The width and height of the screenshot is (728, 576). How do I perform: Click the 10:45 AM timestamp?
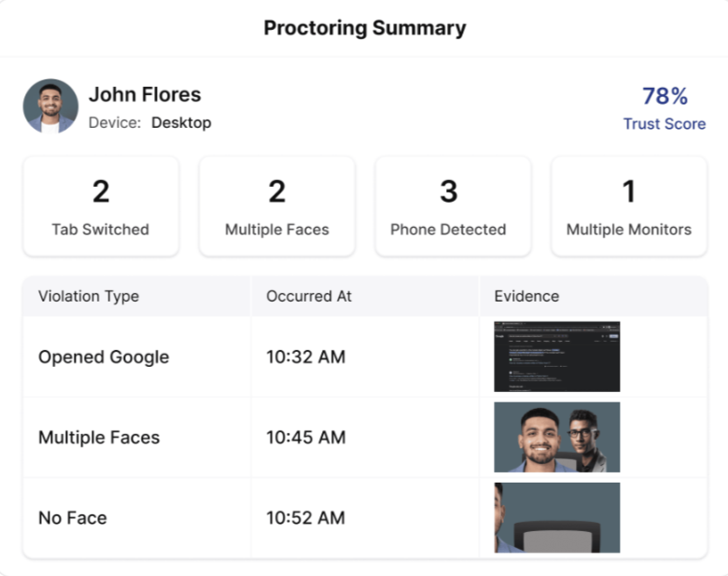tap(305, 437)
